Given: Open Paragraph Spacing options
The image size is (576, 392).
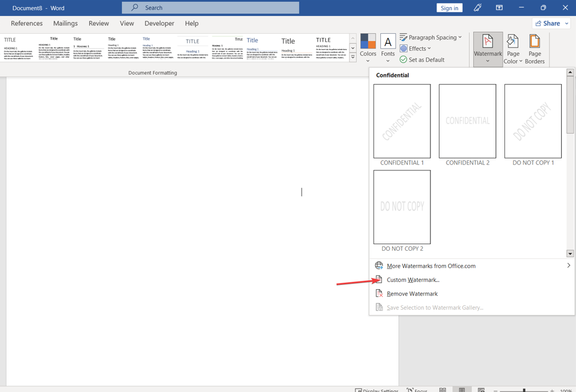Looking at the screenshot, I should tap(430, 37).
